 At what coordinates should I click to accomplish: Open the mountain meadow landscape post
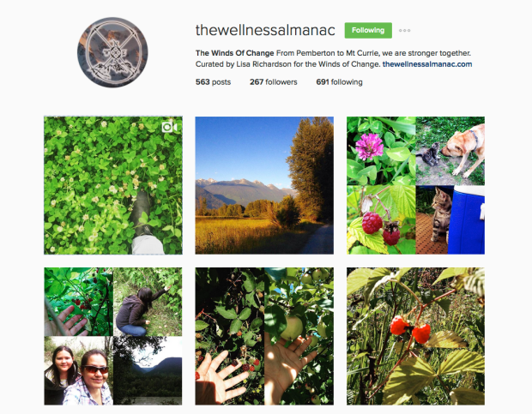click(264, 185)
